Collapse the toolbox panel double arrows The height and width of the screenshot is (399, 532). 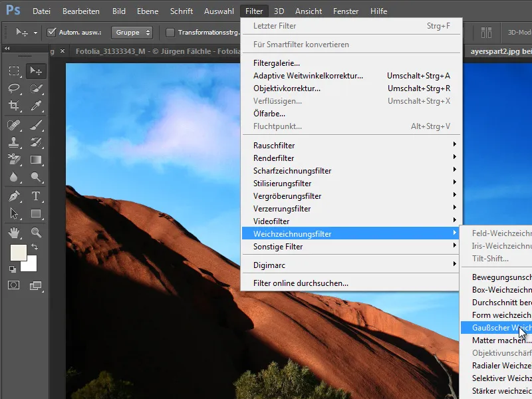click(7, 49)
